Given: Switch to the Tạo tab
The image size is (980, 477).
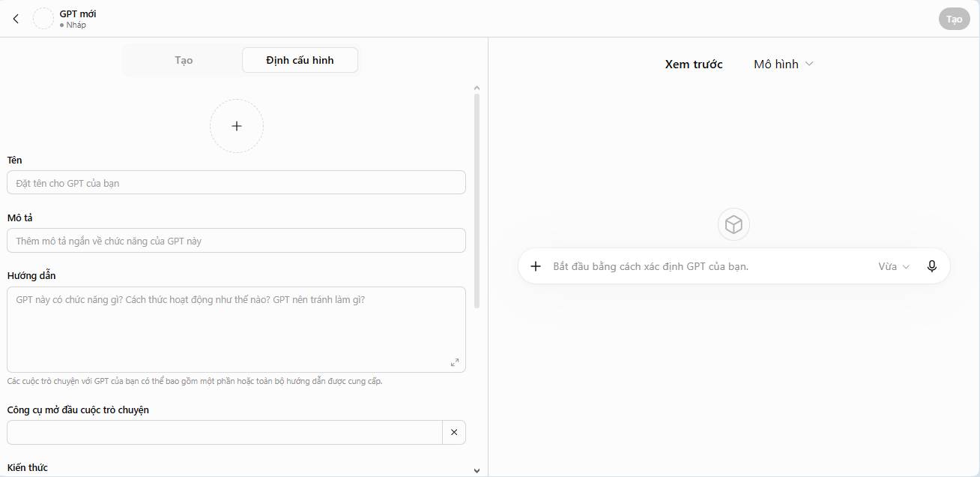Looking at the screenshot, I should [x=184, y=60].
